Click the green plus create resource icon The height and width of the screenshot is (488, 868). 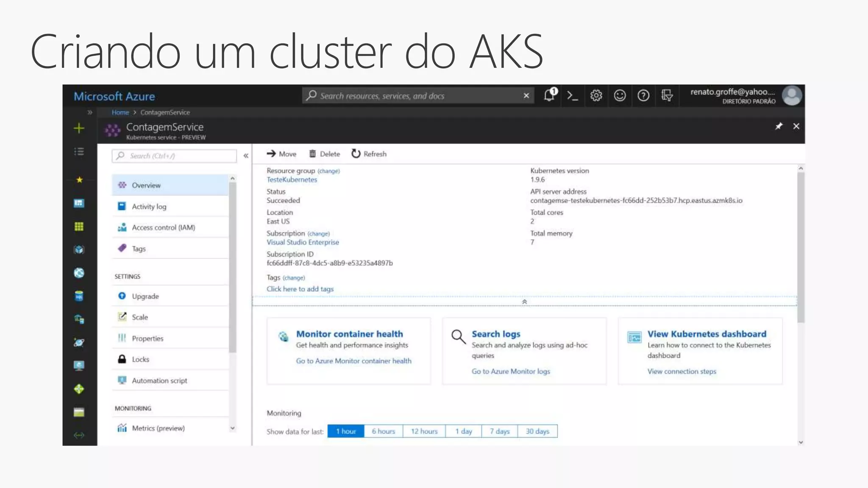[79, 128]
